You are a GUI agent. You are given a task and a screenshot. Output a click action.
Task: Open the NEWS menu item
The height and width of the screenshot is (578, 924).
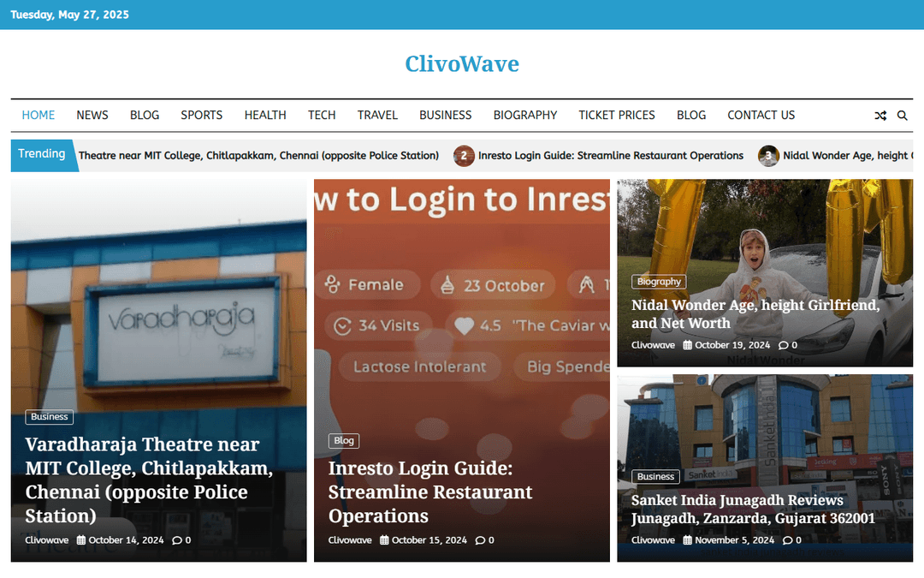coord(92,115)
